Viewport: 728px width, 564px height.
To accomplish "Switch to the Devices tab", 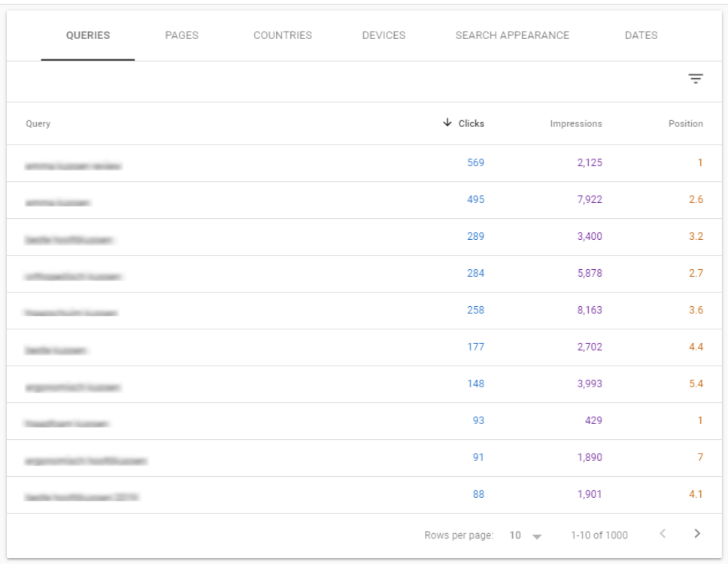I will [x=384, y=35].
